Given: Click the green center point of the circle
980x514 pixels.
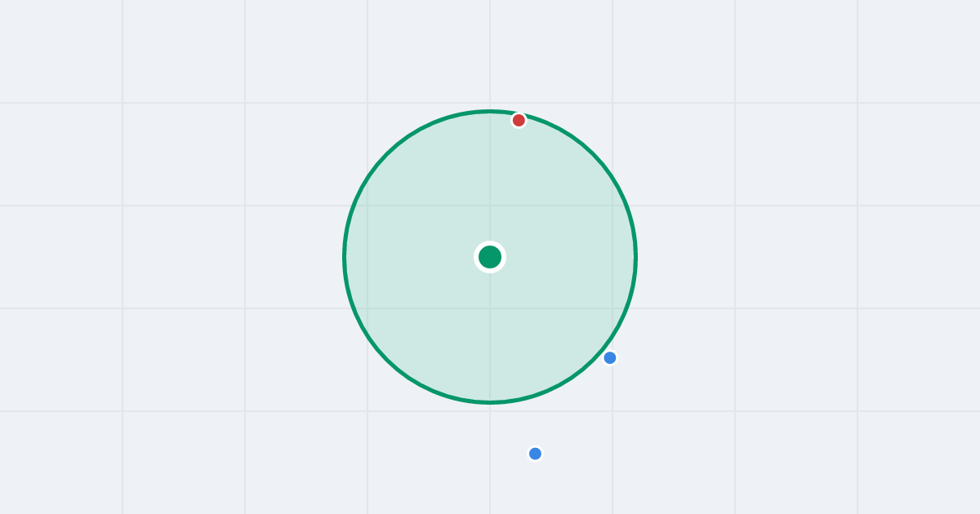Looking at the screenshot, I should (490, 257).
